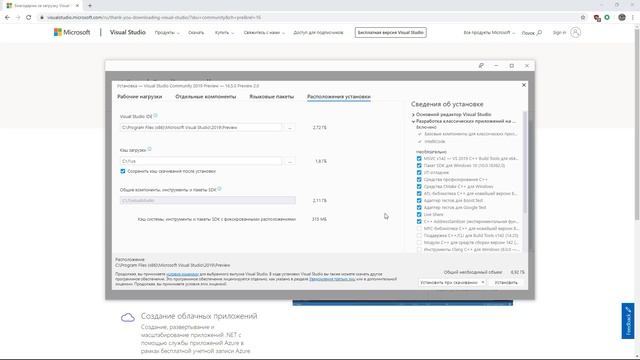640x360 pixels.
Task: Click Sign in link on website
Action: [559, 33]
